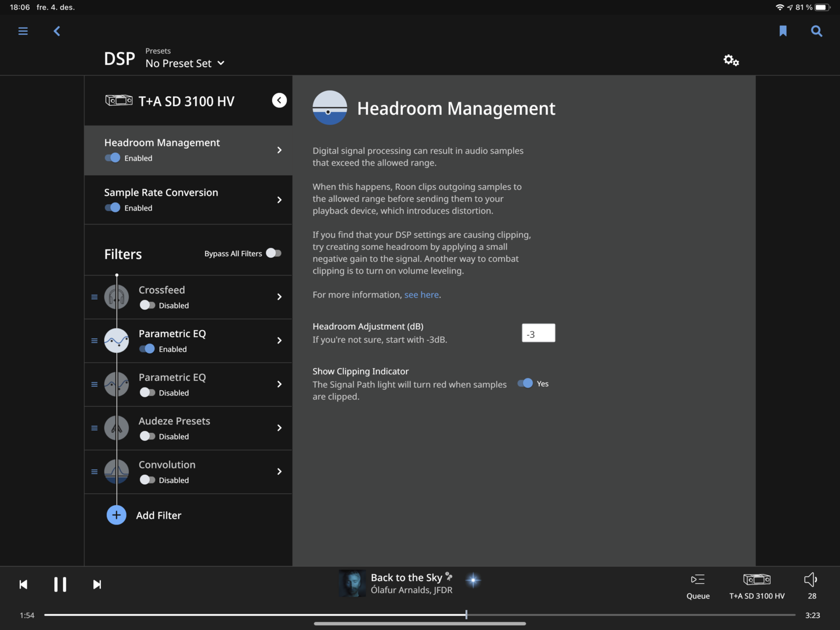Click the Crossfeed headphone icon
840x630 pixels.
point(117,297)
